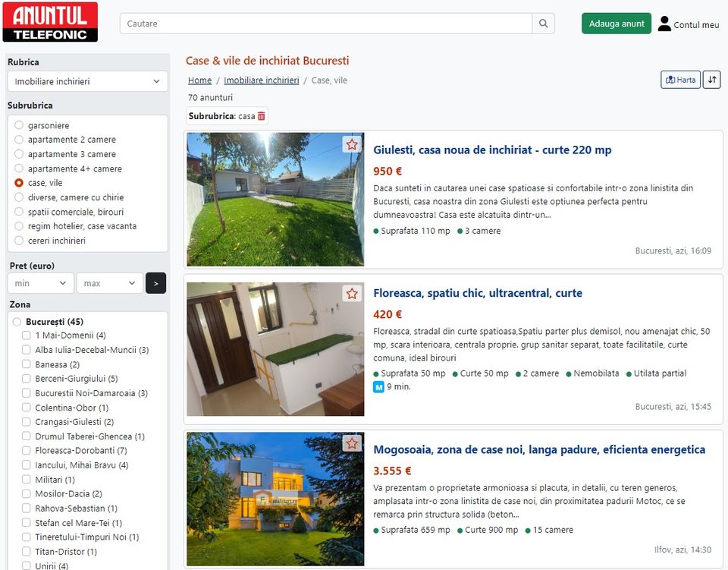The width and height of the screenshot is (728, 570).
Task: Tick the Baneasa zone checkbox
Action: coord(27,364)
